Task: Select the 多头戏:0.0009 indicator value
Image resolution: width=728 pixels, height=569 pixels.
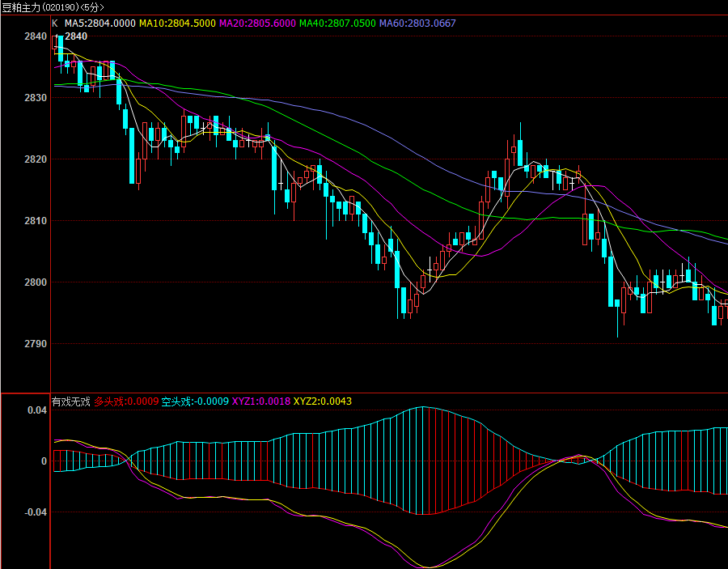Action: pos(126,401)
